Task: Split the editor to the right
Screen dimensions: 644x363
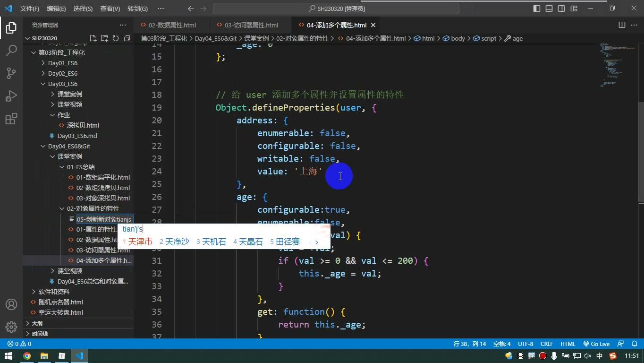Action: click(x=622, y=25)
